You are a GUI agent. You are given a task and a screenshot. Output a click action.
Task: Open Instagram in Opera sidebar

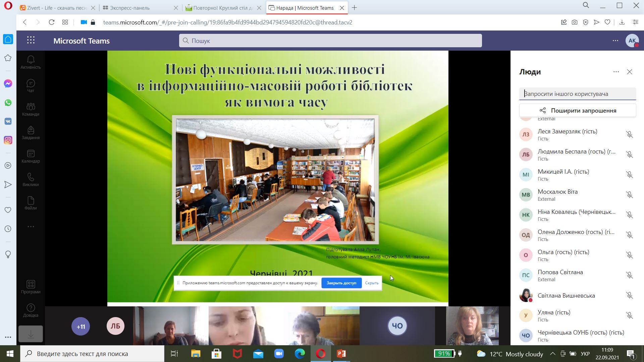[8, 140]
